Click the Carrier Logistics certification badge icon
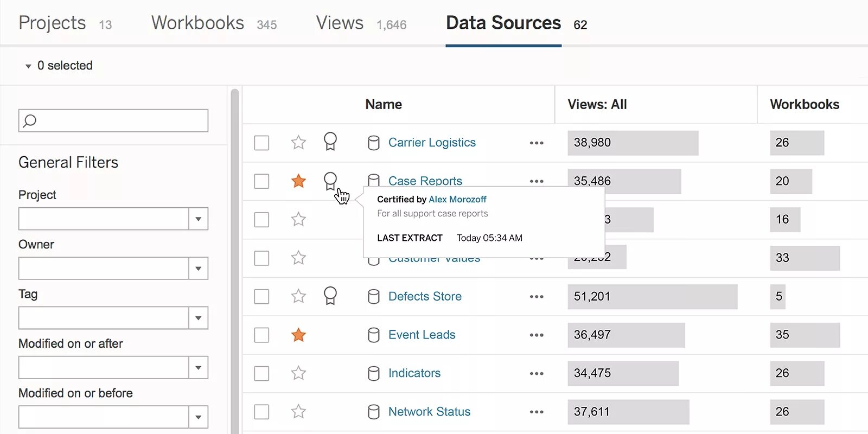This screenshot has height=434, width=868. pyautogui.click(x=330, y=142)
